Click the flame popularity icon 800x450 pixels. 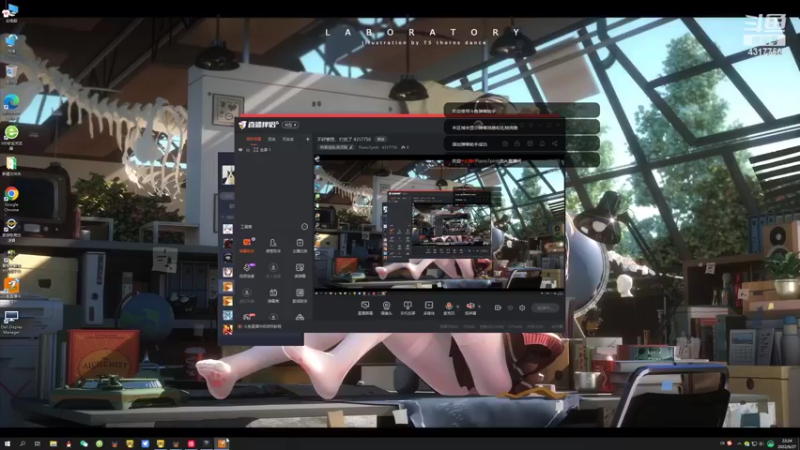tap(404, 147)
